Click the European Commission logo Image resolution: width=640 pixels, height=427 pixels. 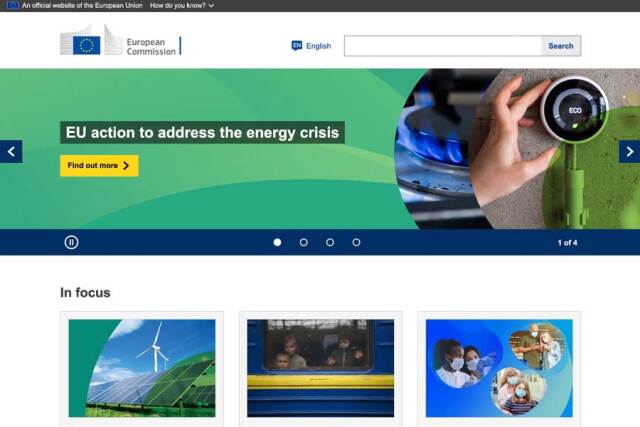pos(120,41)
